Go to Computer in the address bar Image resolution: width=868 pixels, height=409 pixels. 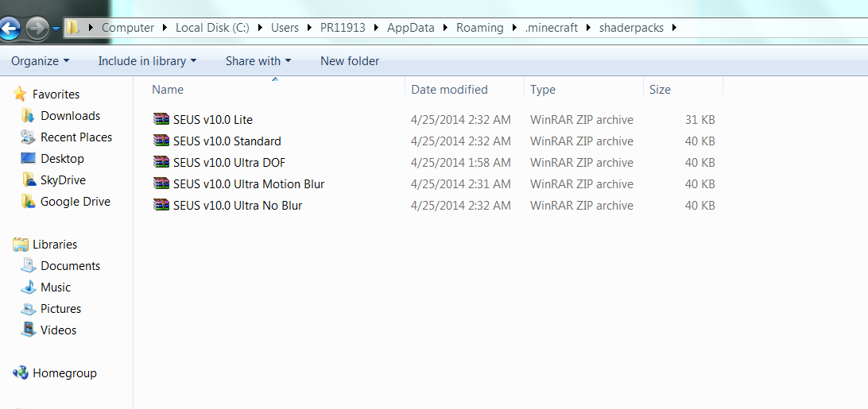pos(128,28)
